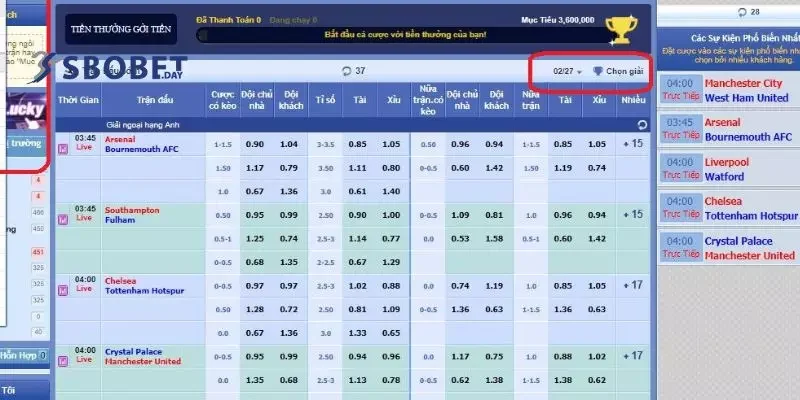Screen dimensions: 800x400
Task: Click the refresh icon next to 37
Action: point(346,71)
